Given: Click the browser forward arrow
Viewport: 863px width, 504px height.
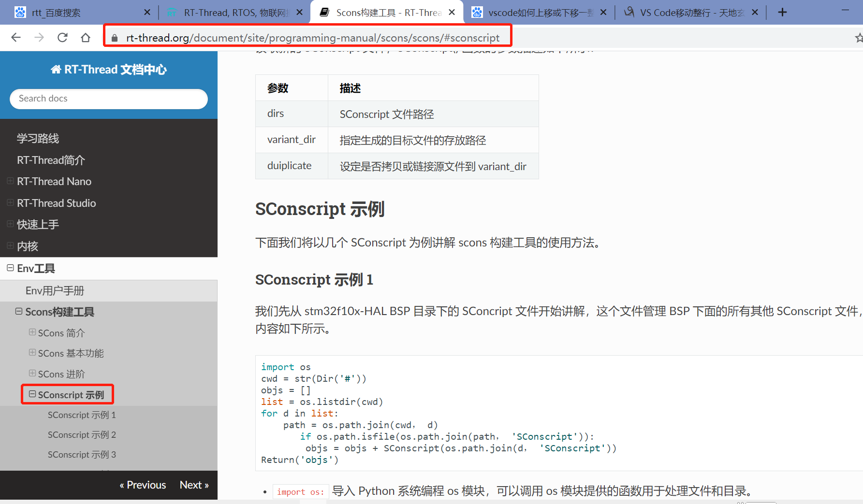Looking at the screenshot, I should point(39,38).
